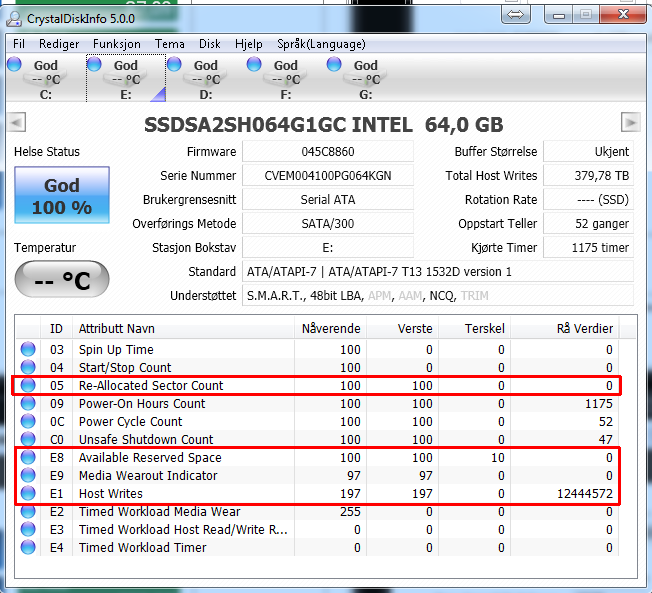This screenshot has height=593, width=652.
Task: Click the Rotation Rate value ---- (SSD)
Action: coord(588,200)
